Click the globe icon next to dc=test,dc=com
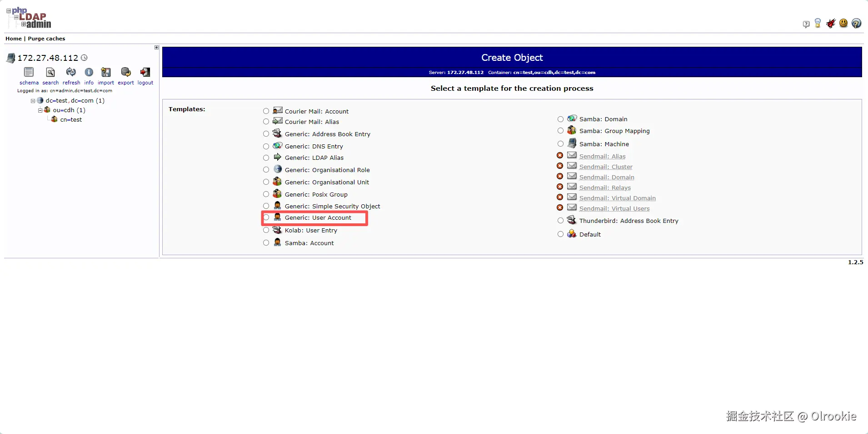Image resolution: width=868 pixels, height=434 pixels. [x=40, y=100]
